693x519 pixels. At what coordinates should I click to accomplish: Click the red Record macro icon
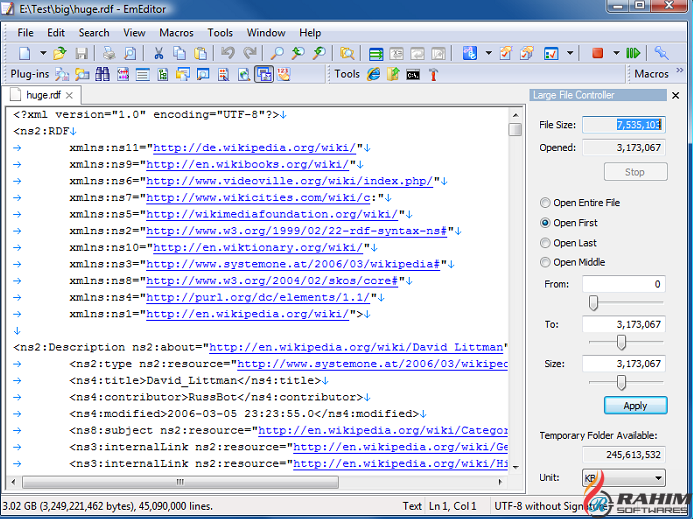(x=597, y=53)
